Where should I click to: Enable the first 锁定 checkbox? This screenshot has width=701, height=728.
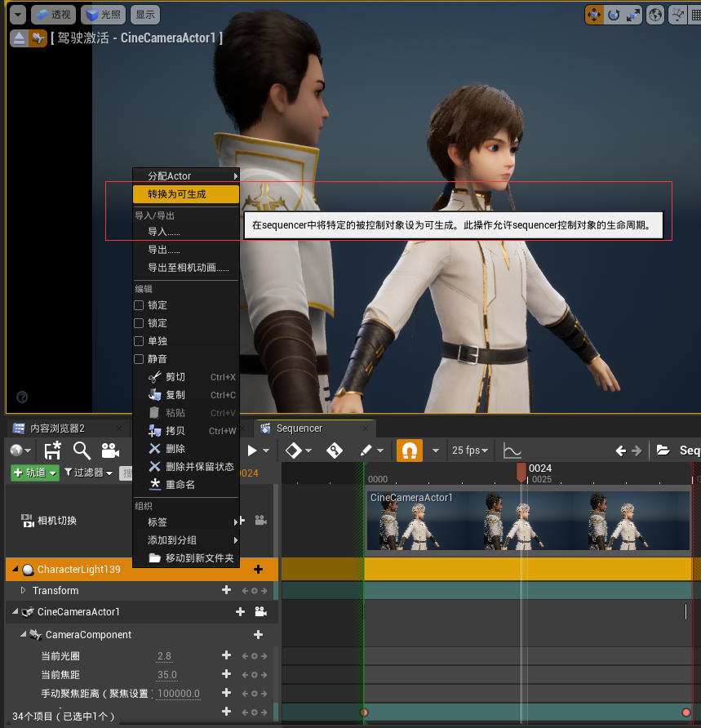[139, 305]
